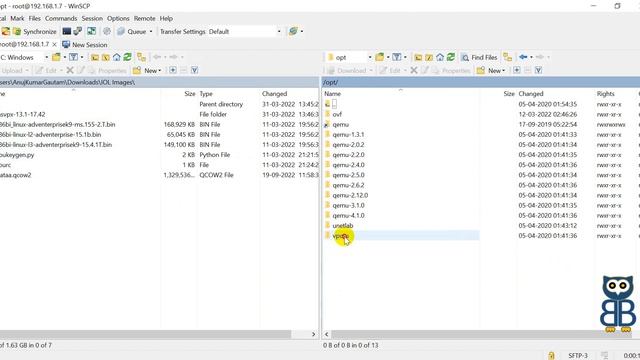
Task: Go to the remote home directory icon
Action: coord(440,58)
